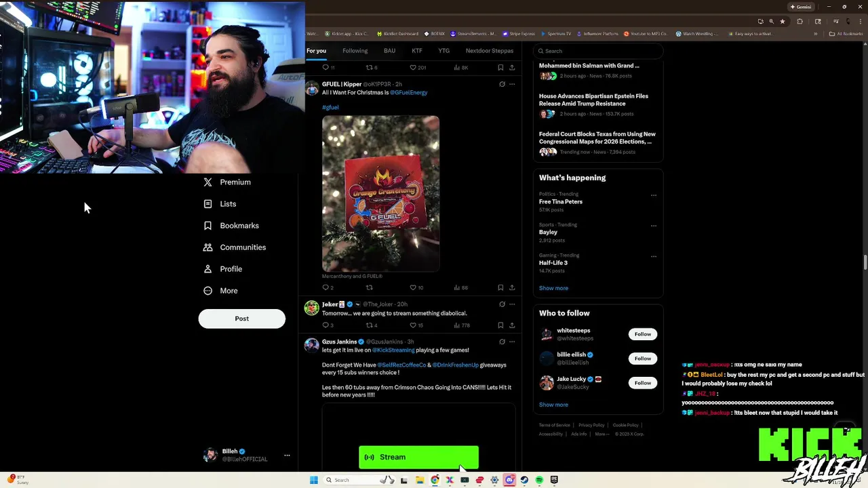Viewport: 868px width, 488px height.
Task: Open the Gemini button in Chrome
Action: coord(800,7)
